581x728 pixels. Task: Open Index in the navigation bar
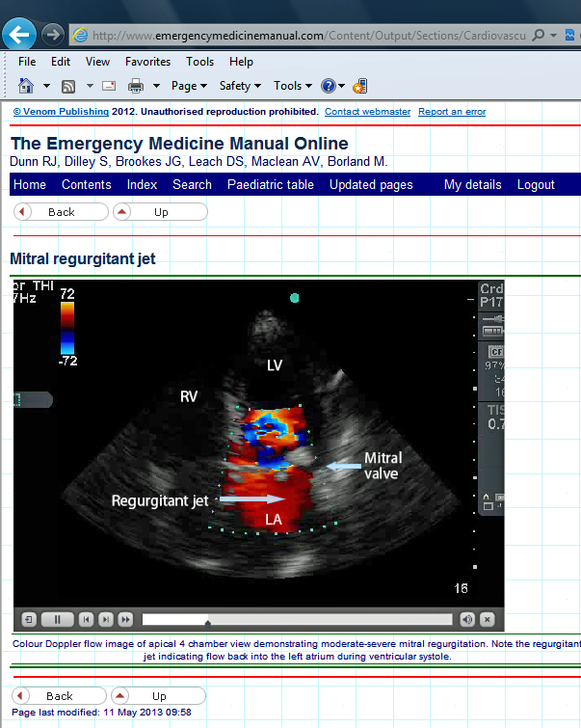point(142,184)
